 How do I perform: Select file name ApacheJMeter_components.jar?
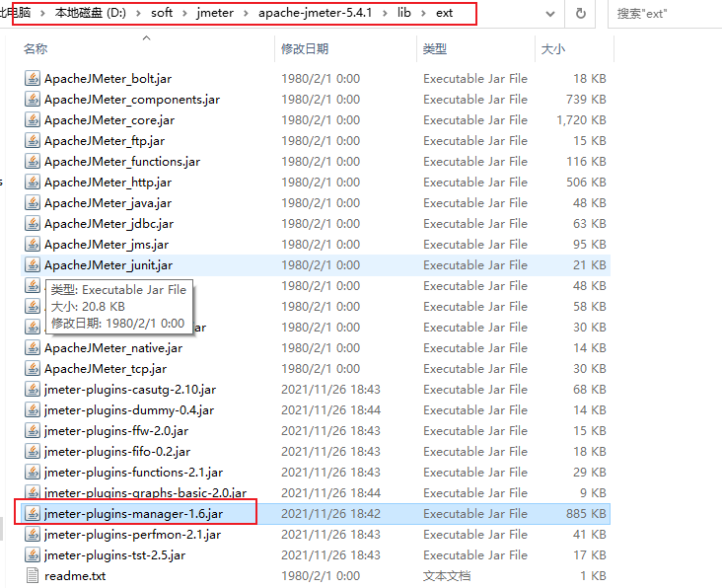click(x=132, y=100)
